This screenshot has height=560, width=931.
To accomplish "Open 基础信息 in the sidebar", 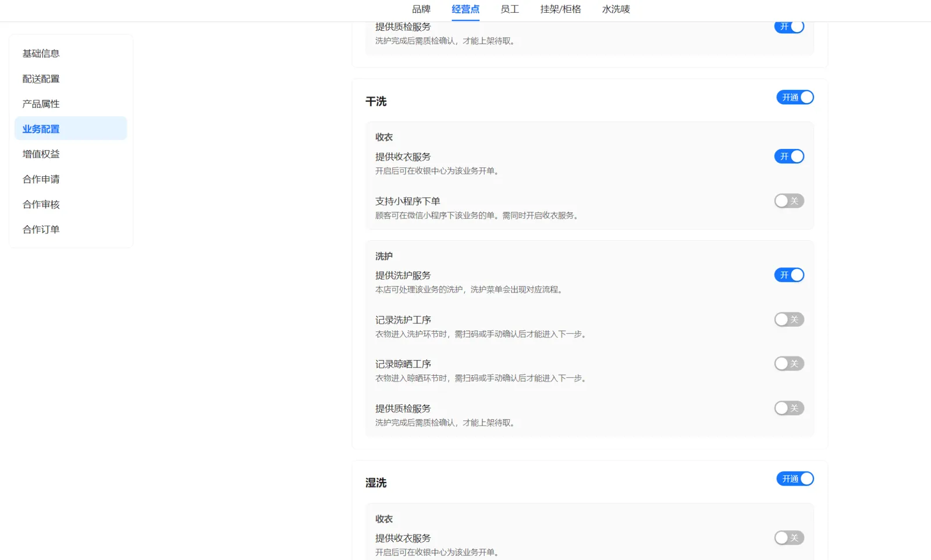I will point(70,53).
